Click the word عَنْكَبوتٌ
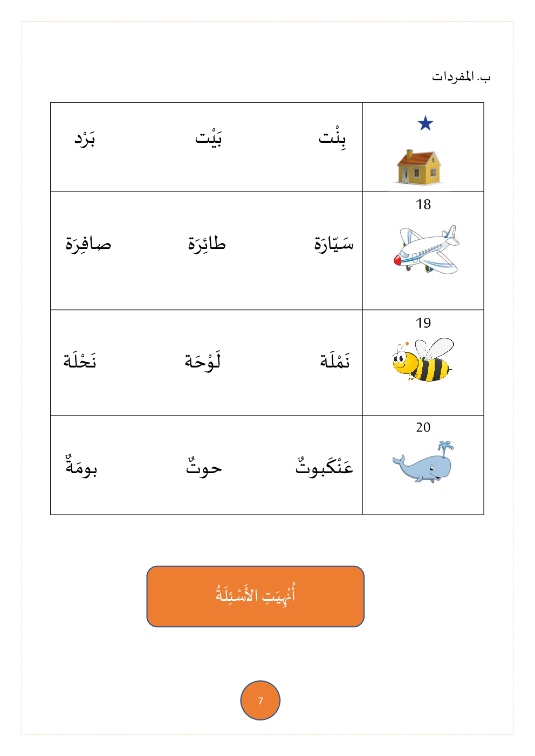This screenshot has width=535, height=756. click(x=324, y=466)
